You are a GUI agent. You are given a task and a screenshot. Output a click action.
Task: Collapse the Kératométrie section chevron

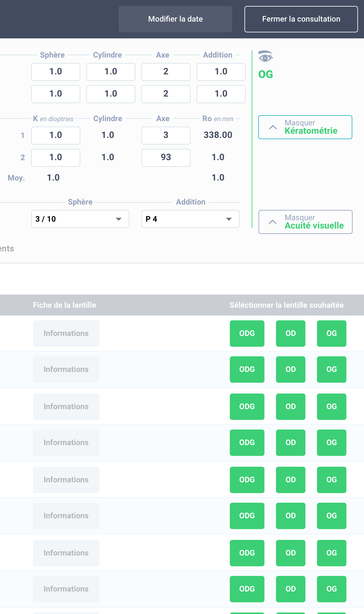[273, 127]
